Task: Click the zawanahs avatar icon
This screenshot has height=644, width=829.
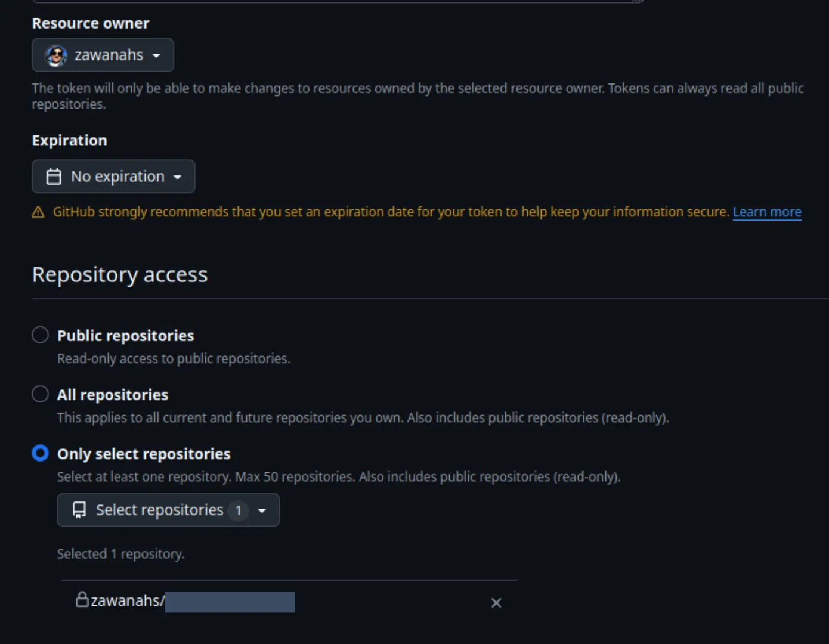Action: 56,55
